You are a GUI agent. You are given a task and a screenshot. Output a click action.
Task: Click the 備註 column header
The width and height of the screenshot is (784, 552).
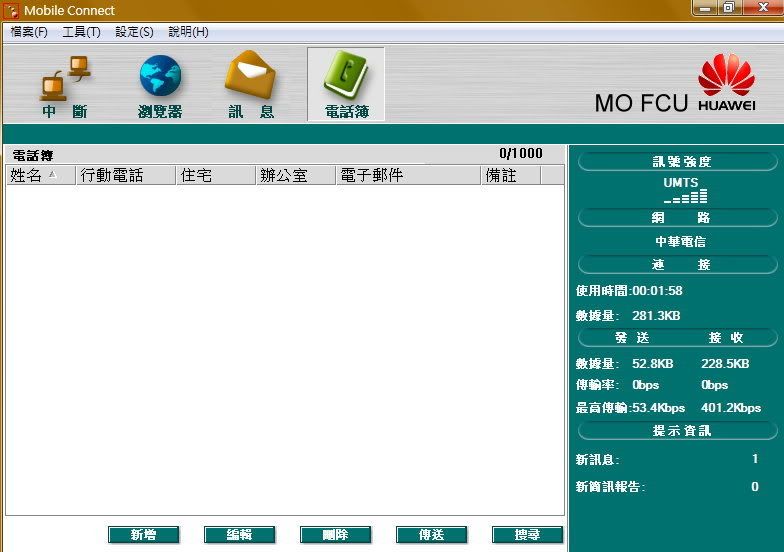(x=510, y=175)
